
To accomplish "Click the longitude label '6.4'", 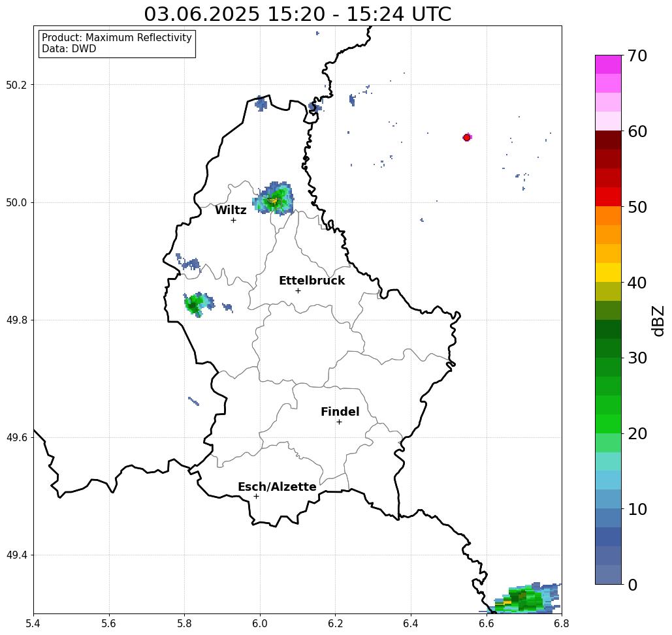I will pos(411,623).
